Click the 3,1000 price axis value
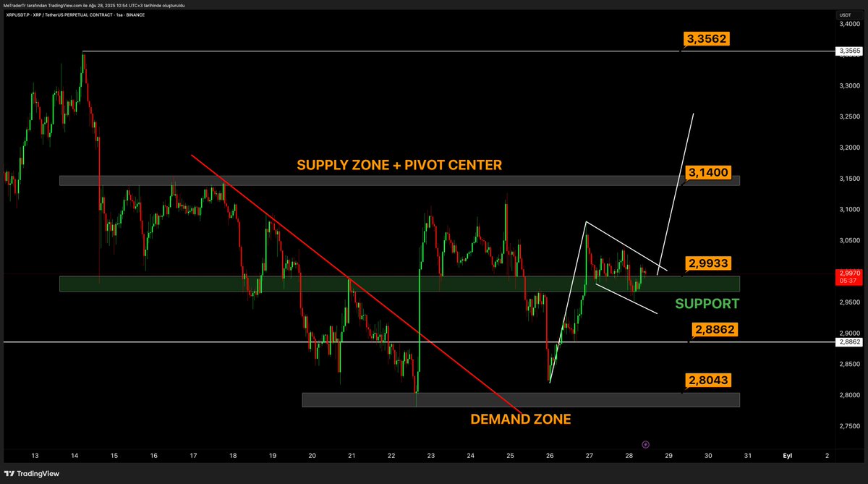The height and width of the screenshot is (484, 868). (848, 209)
